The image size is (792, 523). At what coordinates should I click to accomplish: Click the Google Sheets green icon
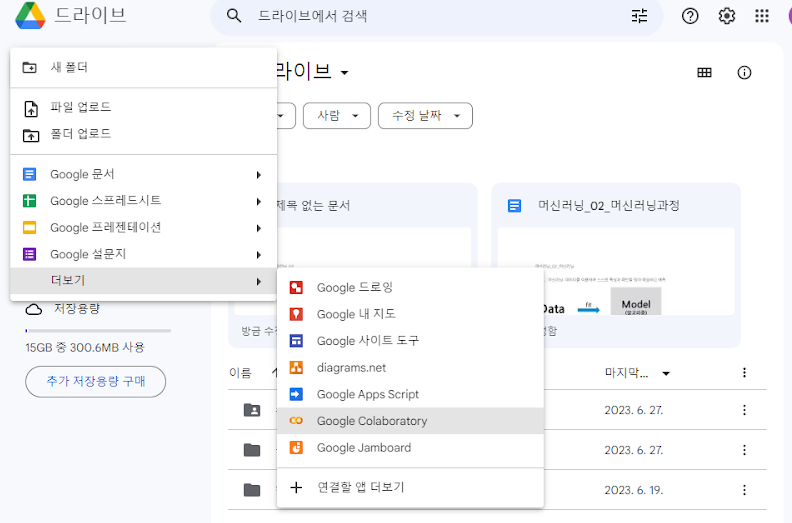tap(30, 201)
